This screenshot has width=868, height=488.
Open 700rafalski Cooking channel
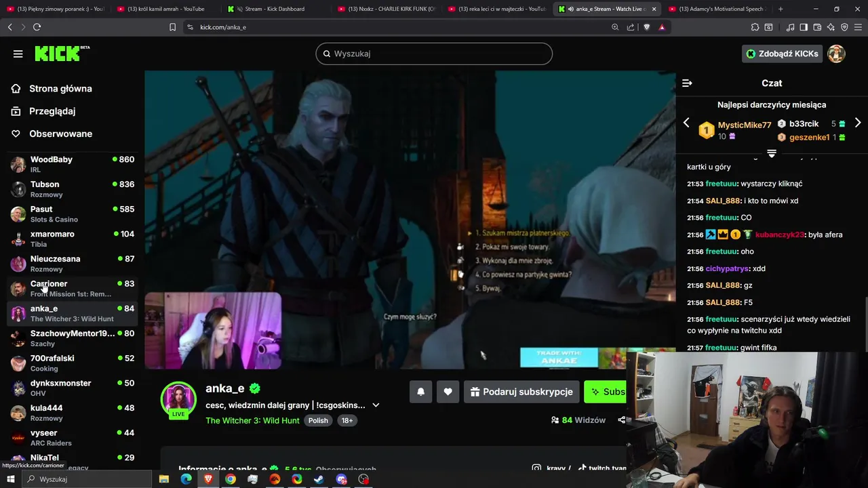73,363
